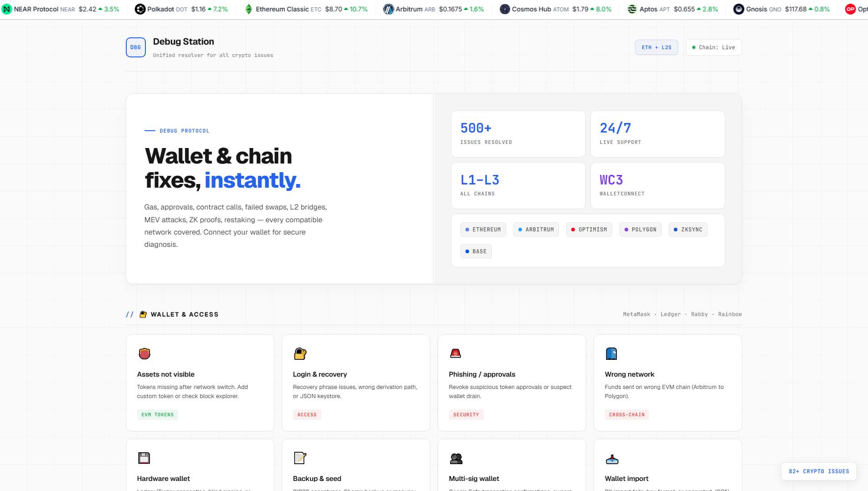The height and width of the screenshot is (491, 868).
Task: Click the Arbitrum ticker icon
Action: [x=388, y=9]
